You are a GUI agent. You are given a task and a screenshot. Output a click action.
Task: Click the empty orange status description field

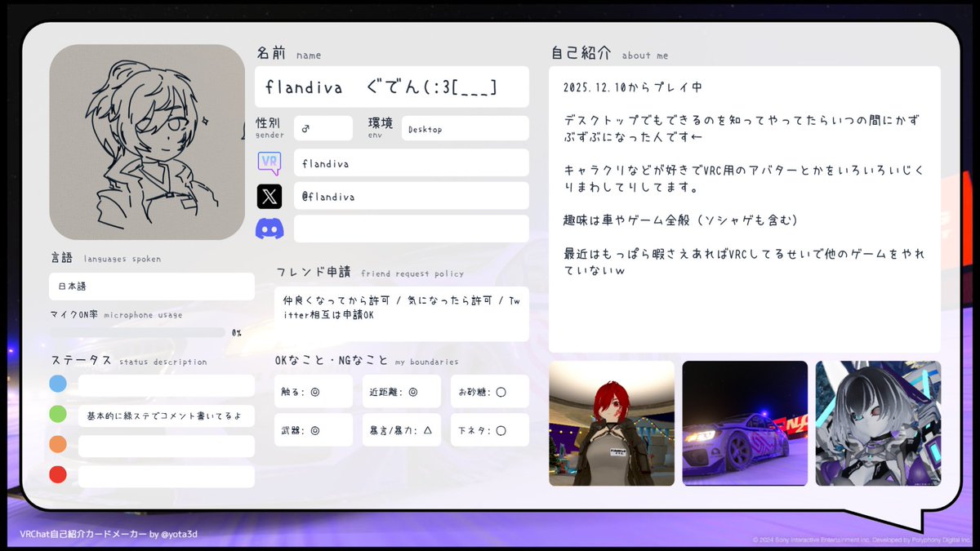pos(167,446)
